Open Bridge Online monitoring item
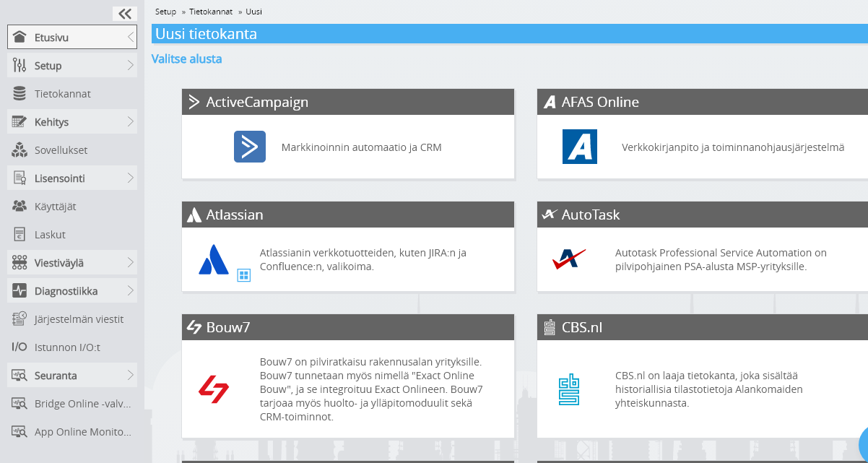Screen dimensions: 868x463 tap(72, 404)
